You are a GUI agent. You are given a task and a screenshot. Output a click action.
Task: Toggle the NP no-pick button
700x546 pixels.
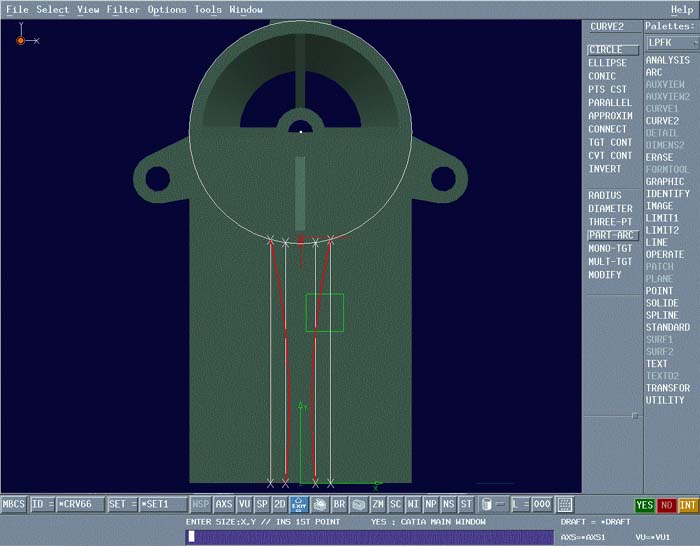431,505
